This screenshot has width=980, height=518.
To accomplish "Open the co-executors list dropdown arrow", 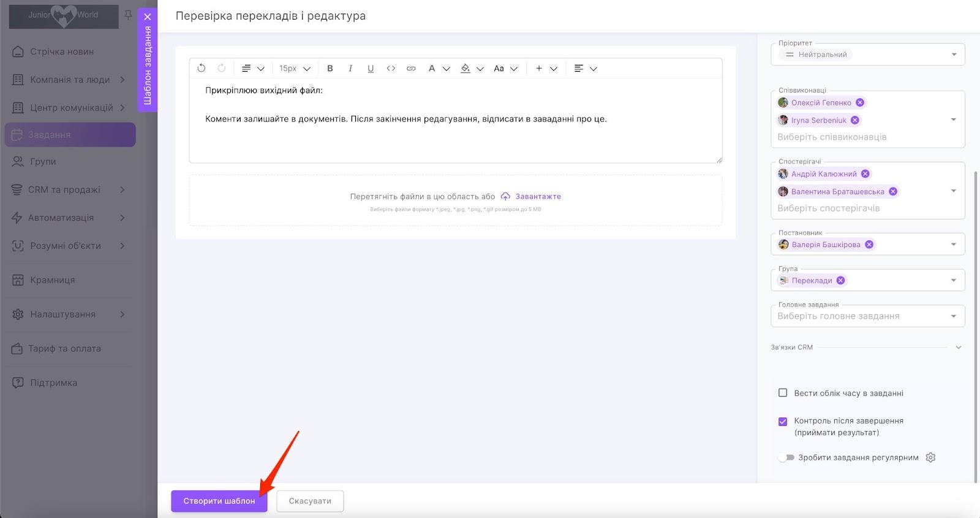I will click(x=954, y=120).
